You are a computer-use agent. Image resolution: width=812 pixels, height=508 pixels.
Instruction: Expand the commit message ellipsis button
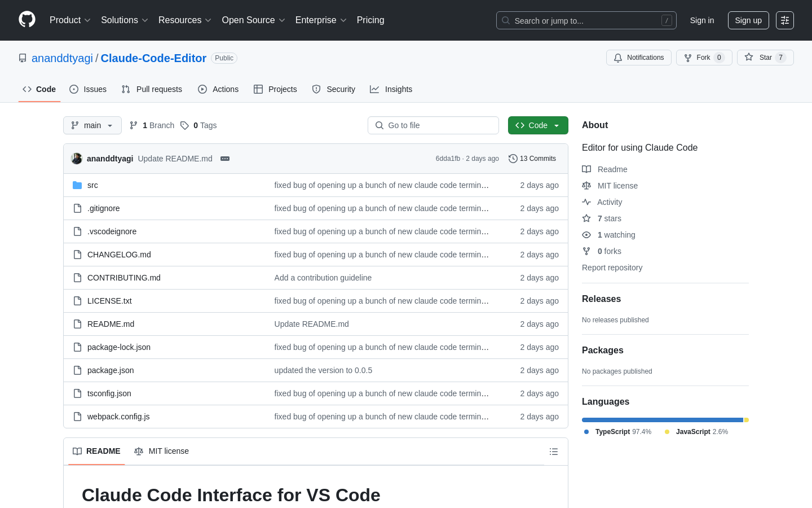(x=225, y=159)
